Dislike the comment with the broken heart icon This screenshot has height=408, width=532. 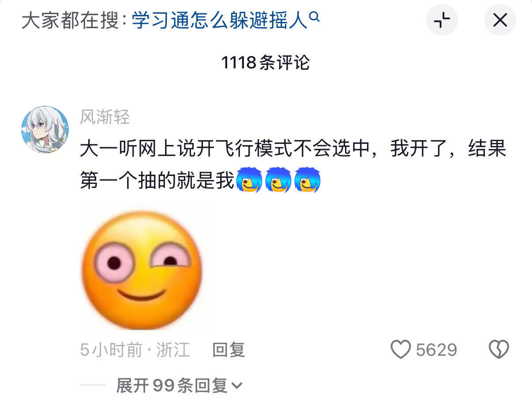pyautogui.click(x=499, y=350)
